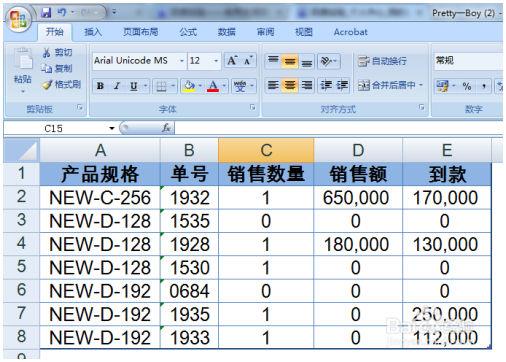Switch to the 开始 tab

coord(55,32)
